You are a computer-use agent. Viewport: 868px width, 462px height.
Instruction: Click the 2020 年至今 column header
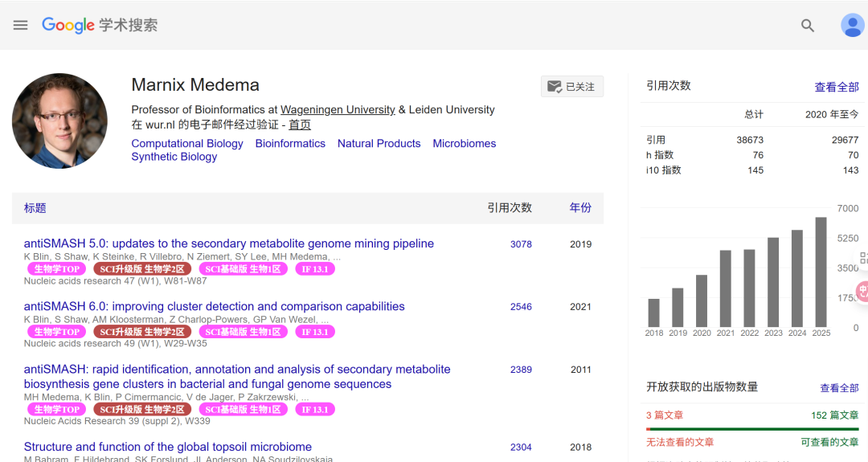[832, 115]
